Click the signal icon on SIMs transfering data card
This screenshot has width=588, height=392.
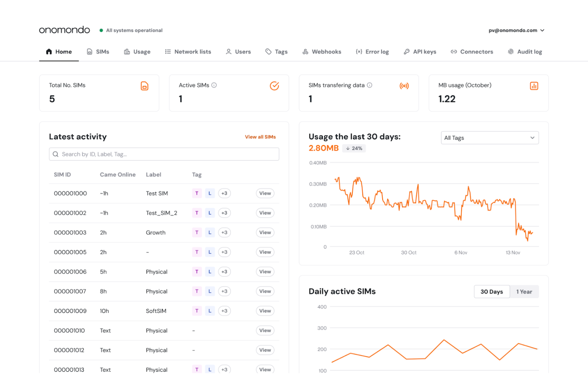tap(404, 85)
